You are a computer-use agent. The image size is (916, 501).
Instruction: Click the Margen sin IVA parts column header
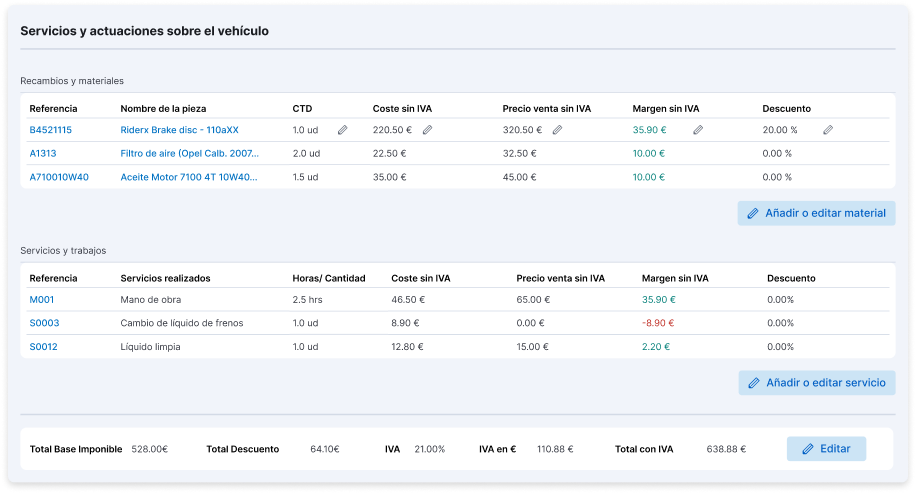[665, 108]
